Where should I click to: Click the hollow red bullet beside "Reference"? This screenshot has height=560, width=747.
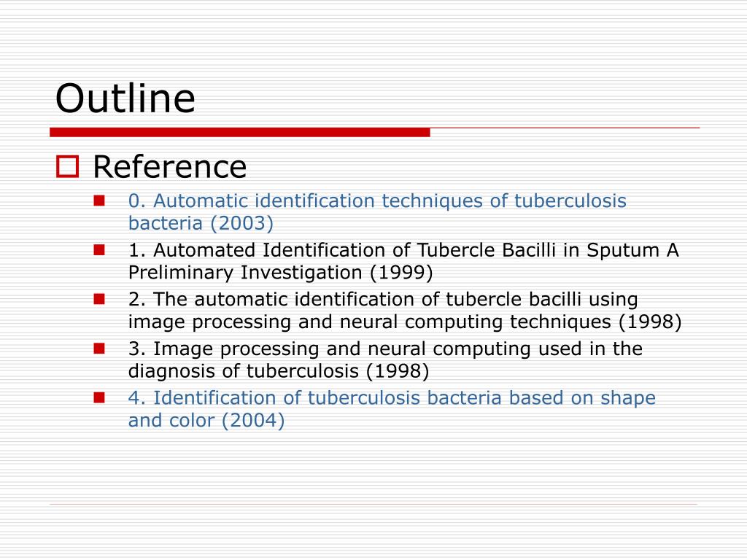[68, 167]
